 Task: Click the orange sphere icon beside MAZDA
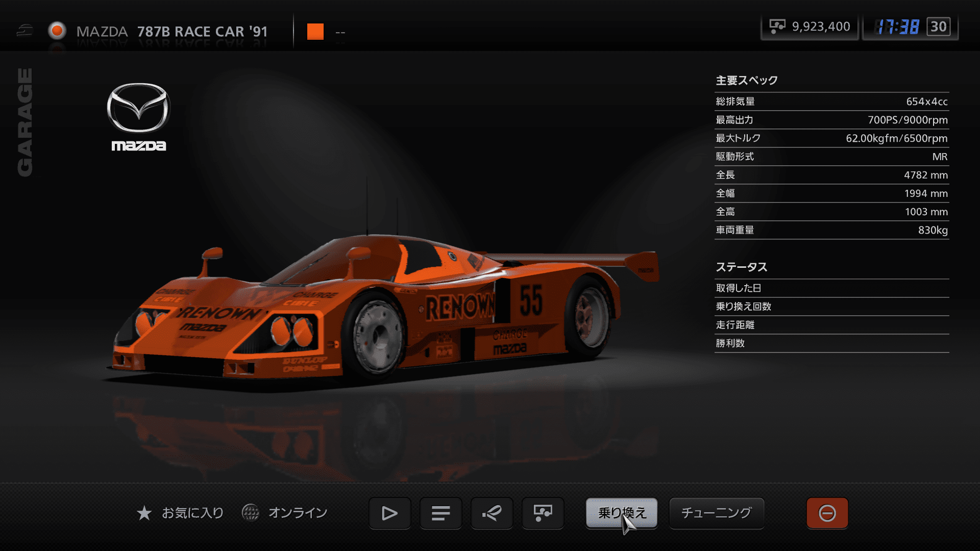[x=57, y=31]
